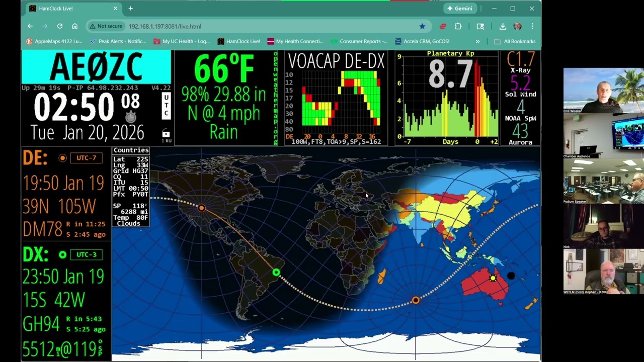Click the stopwatch icon below the seconds

click(130, 117)
